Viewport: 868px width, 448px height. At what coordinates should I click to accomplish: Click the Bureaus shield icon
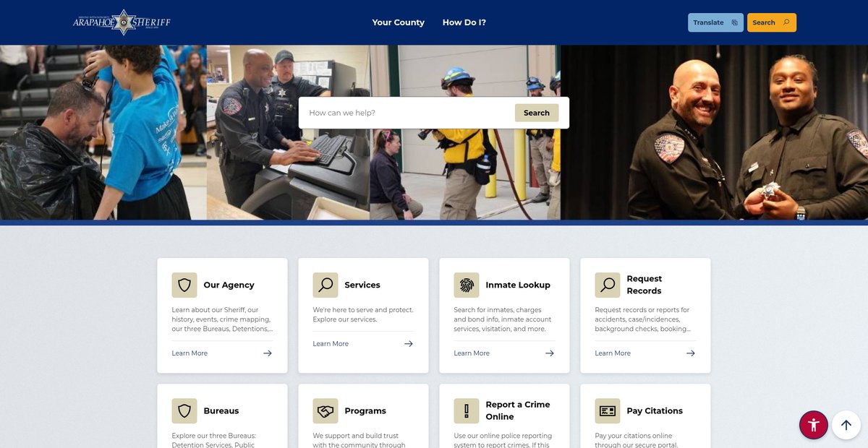click(x=184, y=410)
